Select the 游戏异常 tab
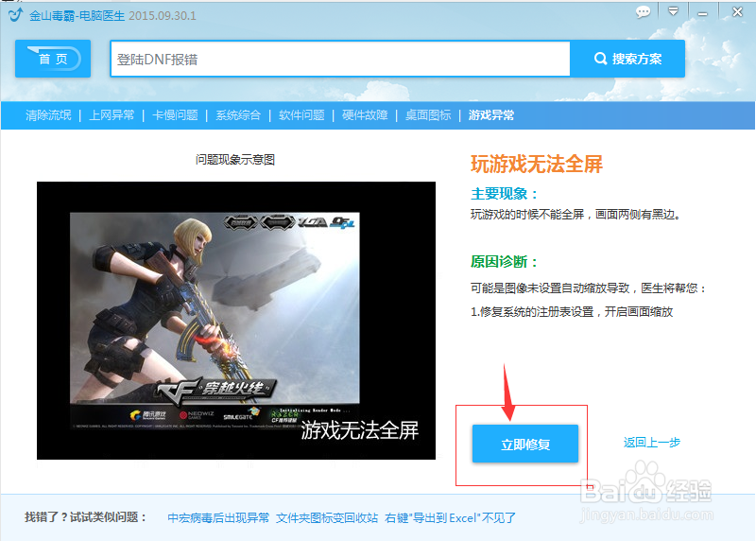756x541 pixels. [491, 115]
